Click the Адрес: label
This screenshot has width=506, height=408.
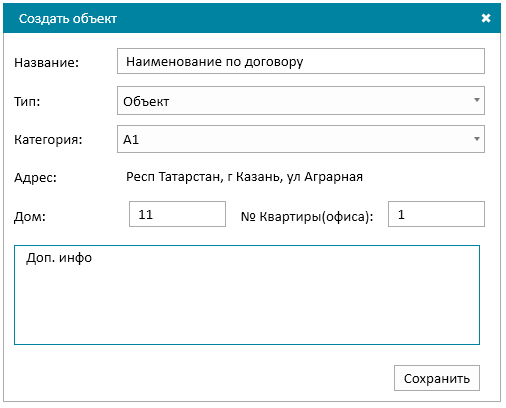pos(35,178)
